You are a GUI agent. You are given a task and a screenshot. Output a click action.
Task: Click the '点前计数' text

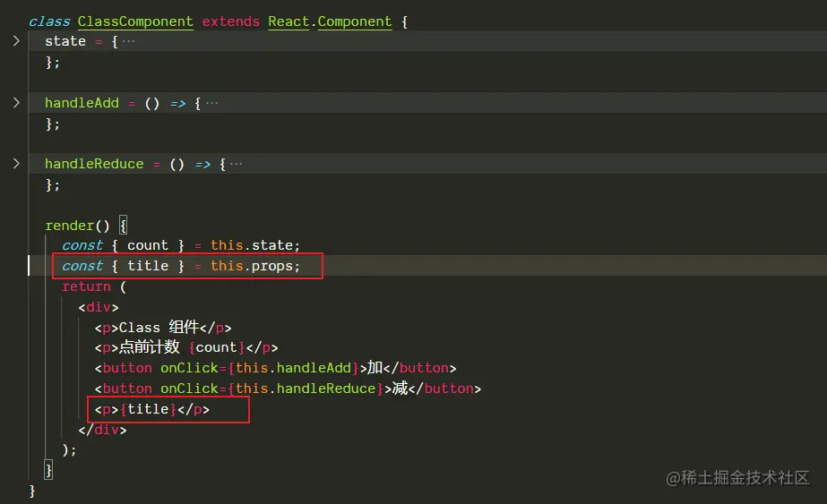[150, 347]
